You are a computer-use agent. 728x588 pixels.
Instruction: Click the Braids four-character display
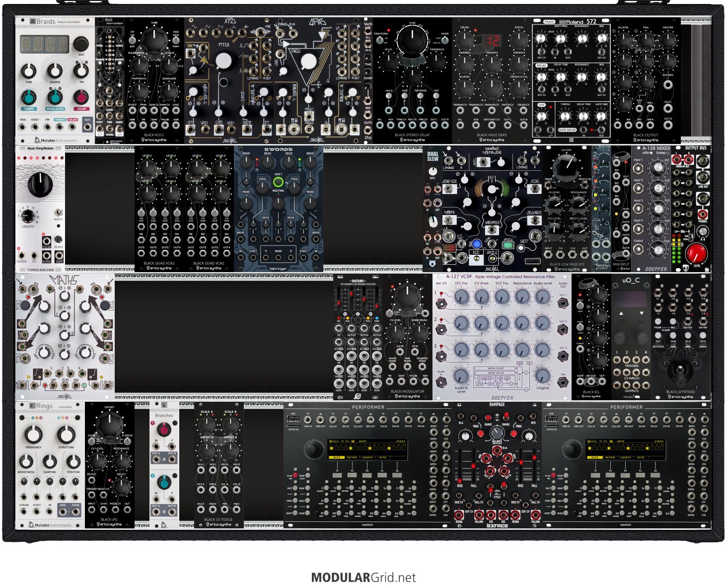point(44,45)
